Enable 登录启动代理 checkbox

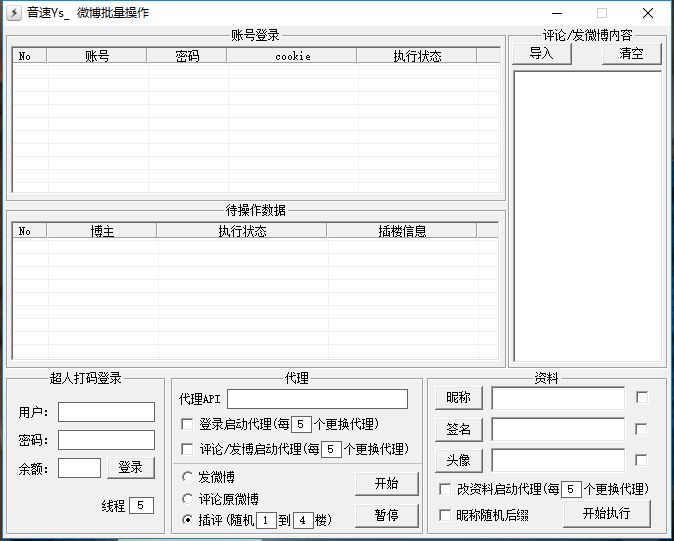coord(187,424)
